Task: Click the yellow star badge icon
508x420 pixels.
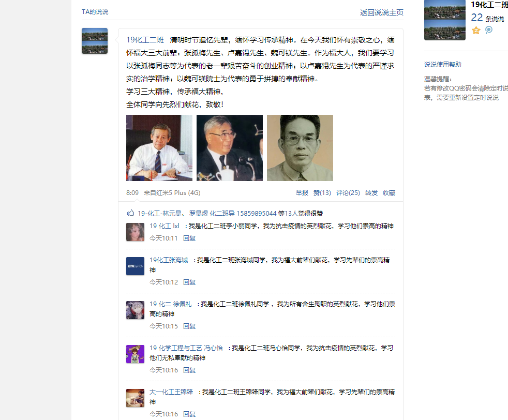Action: (x=476, y=31)
